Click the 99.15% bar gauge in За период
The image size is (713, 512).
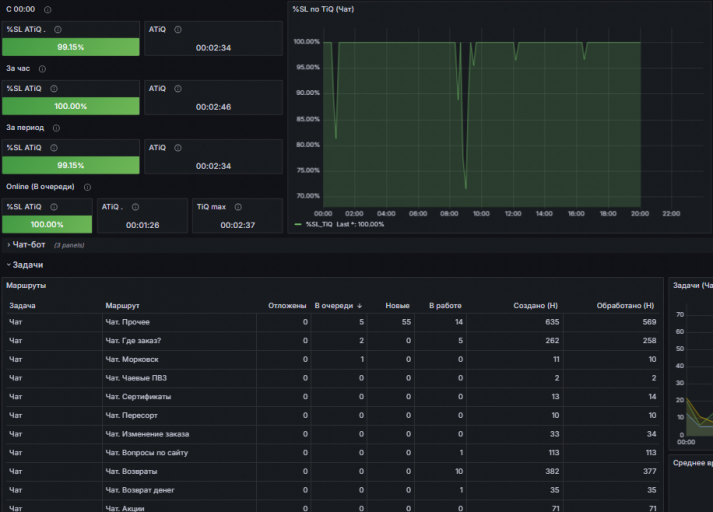tap(70, 165)
